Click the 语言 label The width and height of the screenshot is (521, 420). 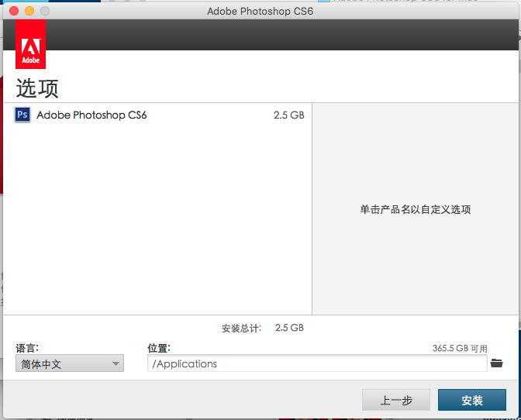pos(27,348)
